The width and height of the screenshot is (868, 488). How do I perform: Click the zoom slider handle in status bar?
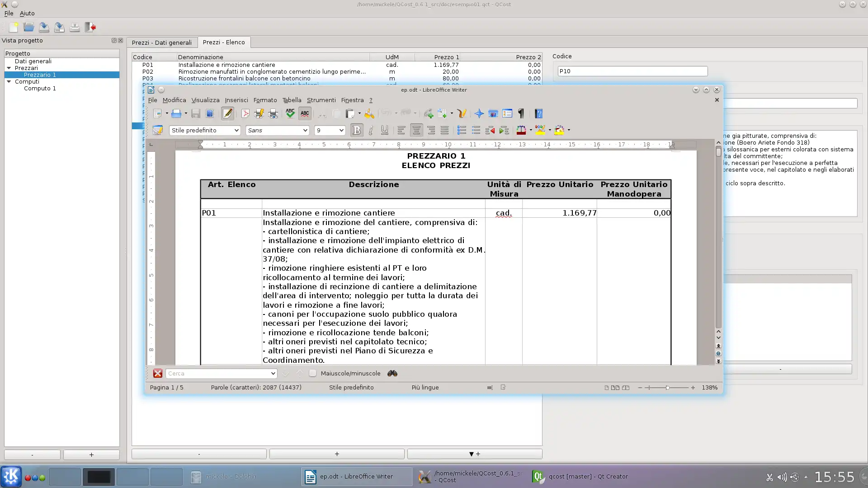[x=667, y=388]
